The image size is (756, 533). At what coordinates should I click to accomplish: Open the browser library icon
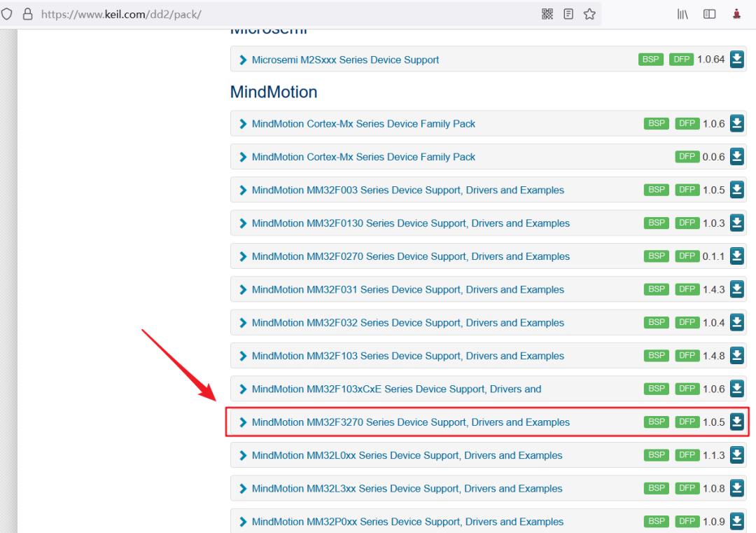pos(682,14)
